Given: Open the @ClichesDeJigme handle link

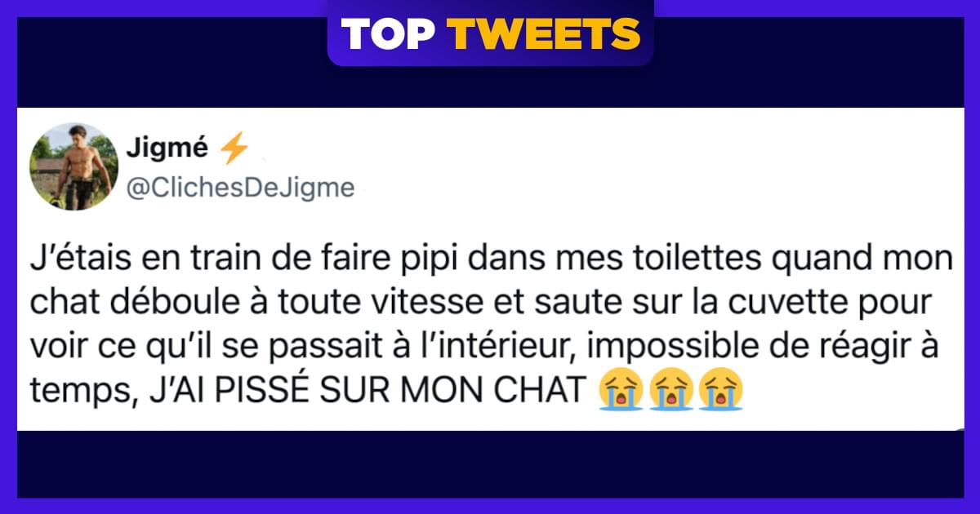Looking at the screenshot, I should (x=242, y=188).
